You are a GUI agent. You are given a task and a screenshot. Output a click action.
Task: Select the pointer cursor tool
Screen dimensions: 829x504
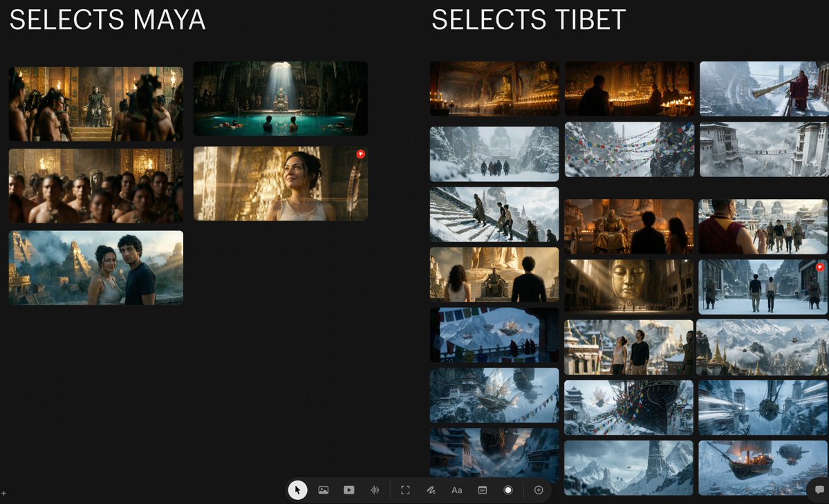pyautogui.click(x=298, y=490)
